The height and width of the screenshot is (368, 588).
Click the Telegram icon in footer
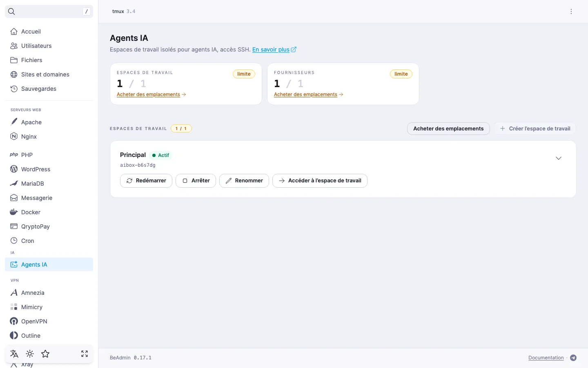(573, 358)
